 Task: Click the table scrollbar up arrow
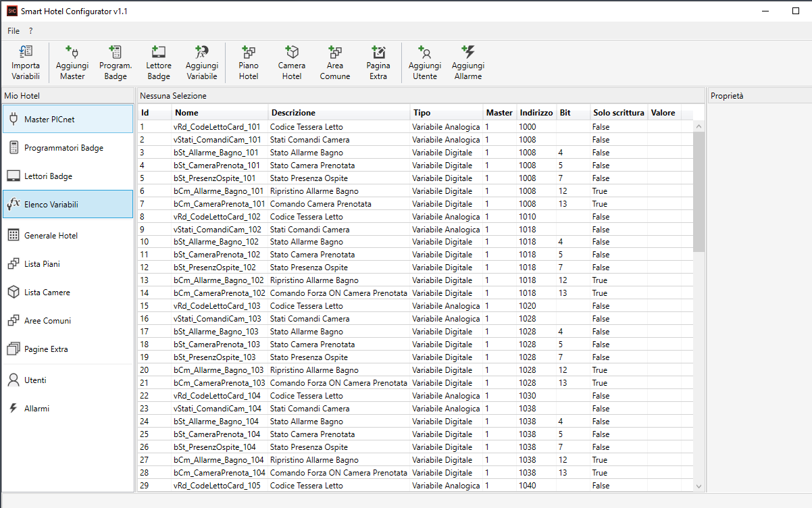tap(699, 126)
